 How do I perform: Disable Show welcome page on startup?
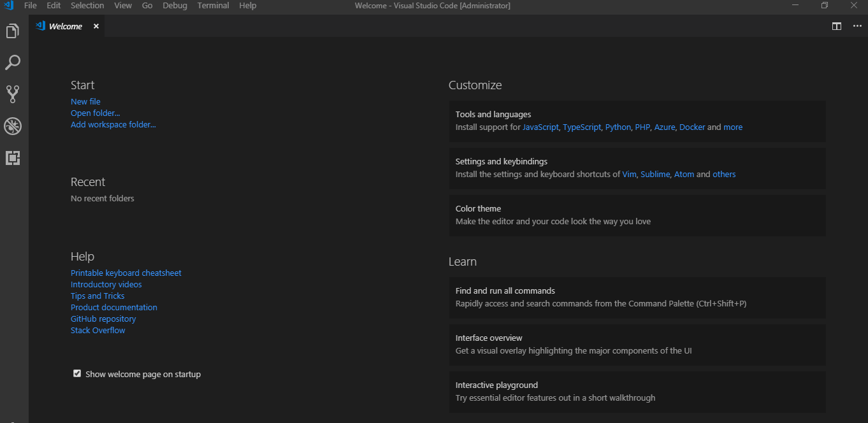pos(76,373)
